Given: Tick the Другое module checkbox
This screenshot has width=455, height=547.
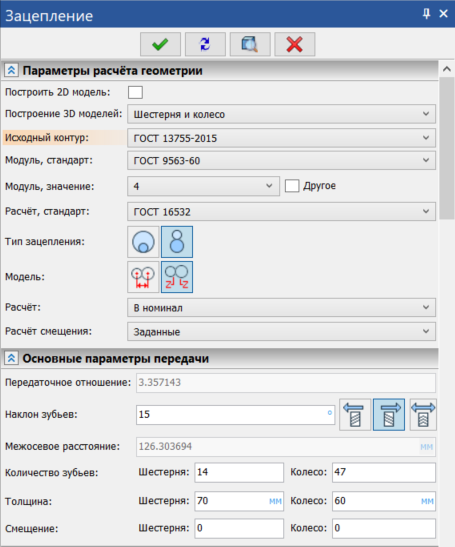Looking at the screenshot, I should tap(292, 186).
